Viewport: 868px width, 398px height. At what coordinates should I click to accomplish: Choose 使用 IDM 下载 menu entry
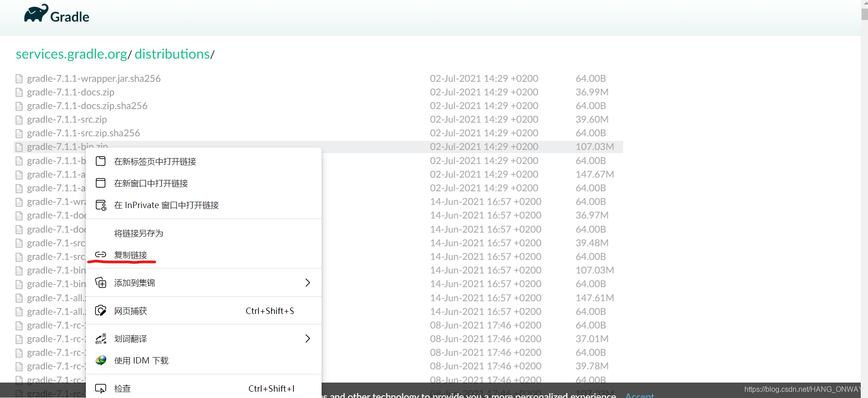click(x=203, y=360)
